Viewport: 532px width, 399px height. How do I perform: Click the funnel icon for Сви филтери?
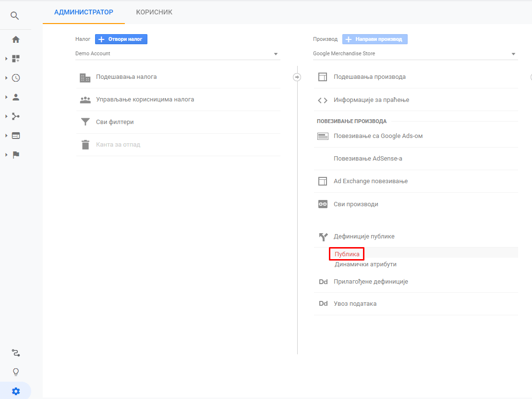click(x=85, y=122)
